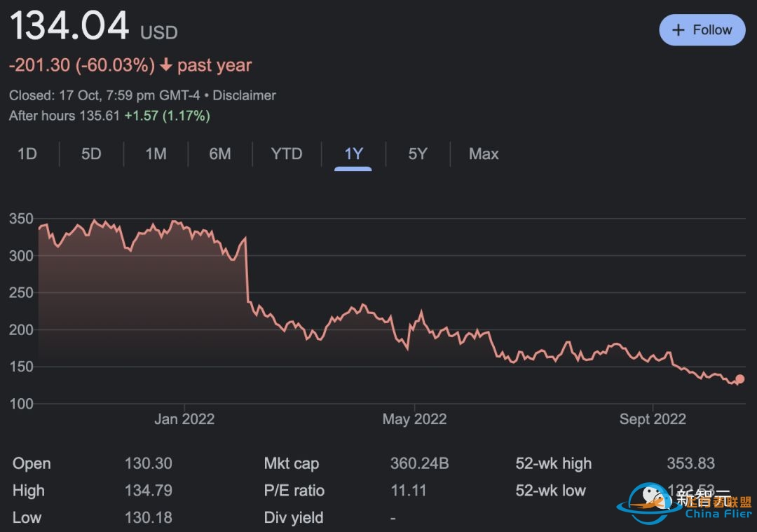Select the 1D time range tab
Viewport: 757px width, 532px height.
point(27,154)
